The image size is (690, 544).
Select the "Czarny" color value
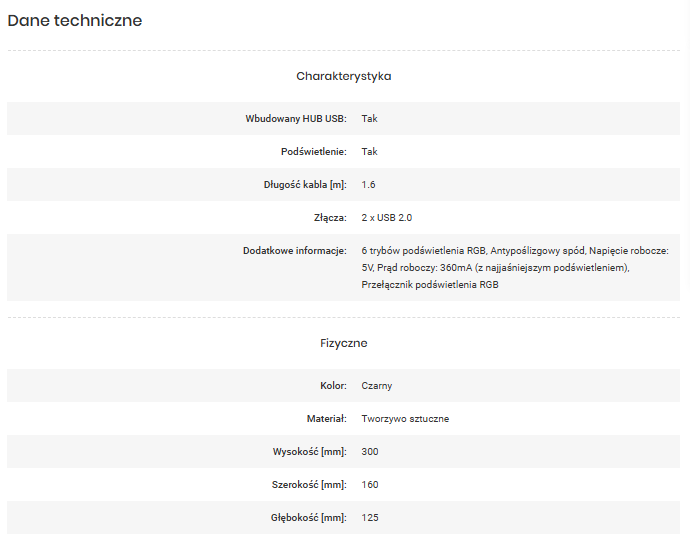click(x=377, y=386)
